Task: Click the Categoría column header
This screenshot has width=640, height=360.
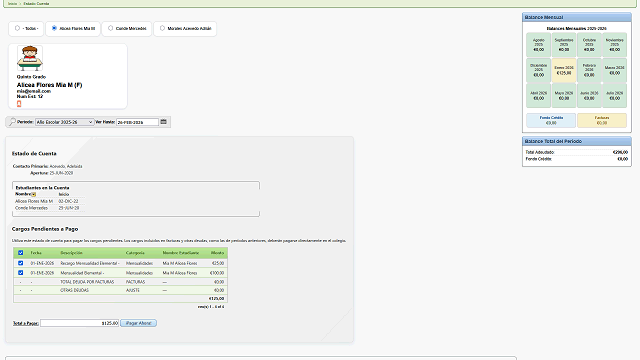Action: pos(135,253)
